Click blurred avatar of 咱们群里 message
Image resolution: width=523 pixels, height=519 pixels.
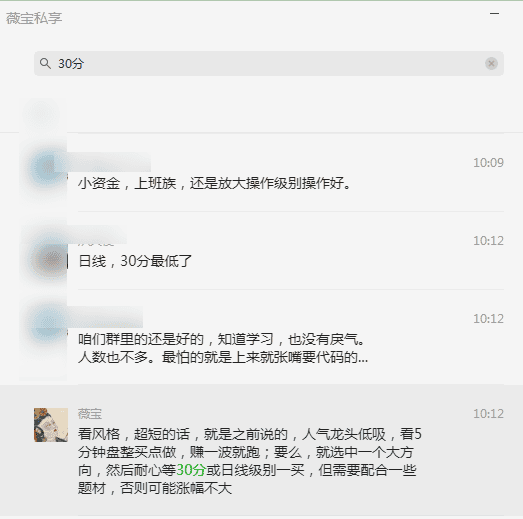point(48,323)
